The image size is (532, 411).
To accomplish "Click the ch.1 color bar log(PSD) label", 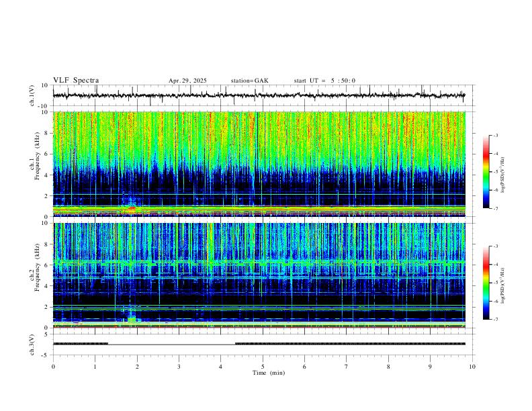I will click(502, 175).
